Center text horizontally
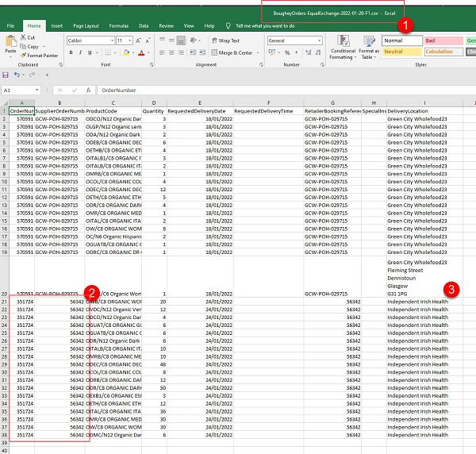Screen dimensions: 476x454 click(171, 52)
